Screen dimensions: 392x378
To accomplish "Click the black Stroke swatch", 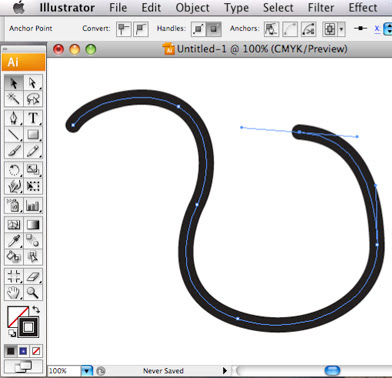I will coord(29,327).
